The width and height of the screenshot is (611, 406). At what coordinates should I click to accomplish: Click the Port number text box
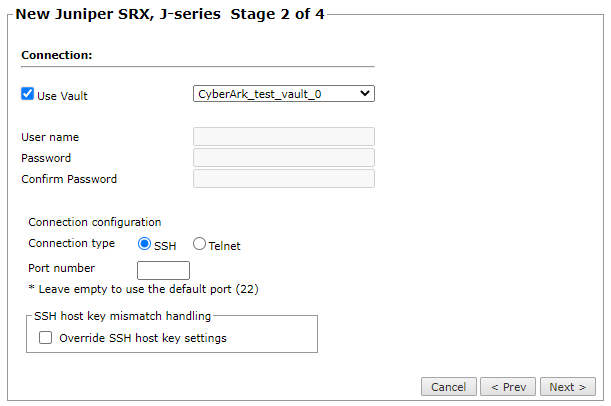point(163,270)
